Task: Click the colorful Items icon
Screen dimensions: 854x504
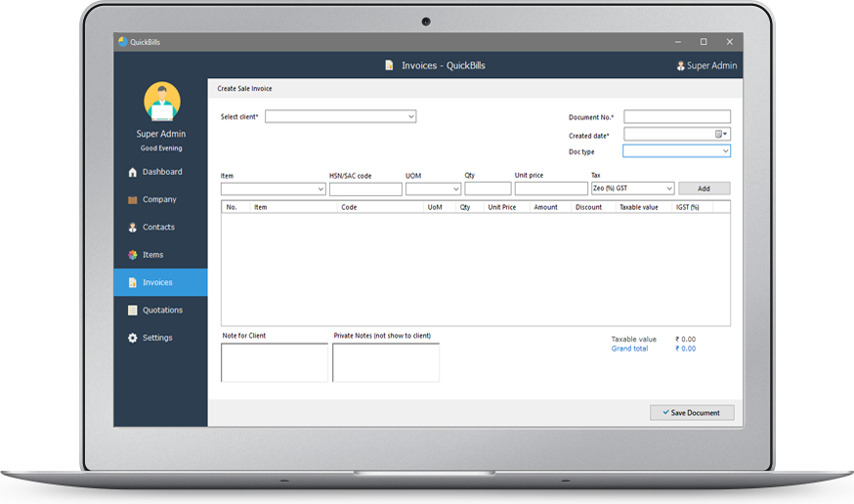Action: (x=132, y=255)
